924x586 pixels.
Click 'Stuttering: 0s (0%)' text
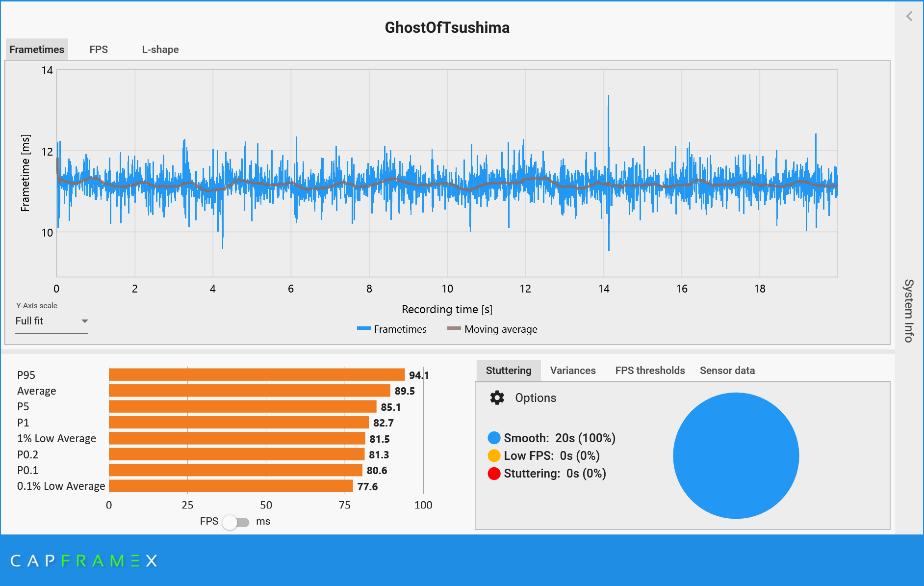point(555,473)
